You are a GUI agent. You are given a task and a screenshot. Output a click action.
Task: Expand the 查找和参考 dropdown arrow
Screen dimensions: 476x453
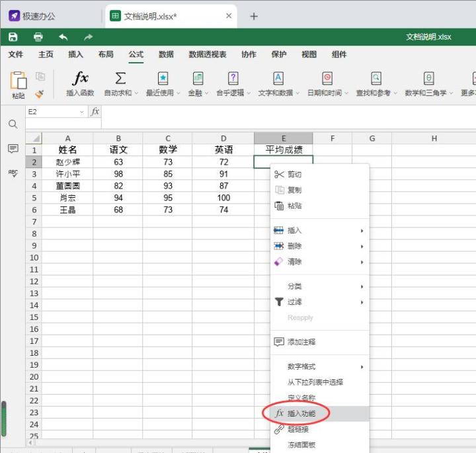pos(395,93)
